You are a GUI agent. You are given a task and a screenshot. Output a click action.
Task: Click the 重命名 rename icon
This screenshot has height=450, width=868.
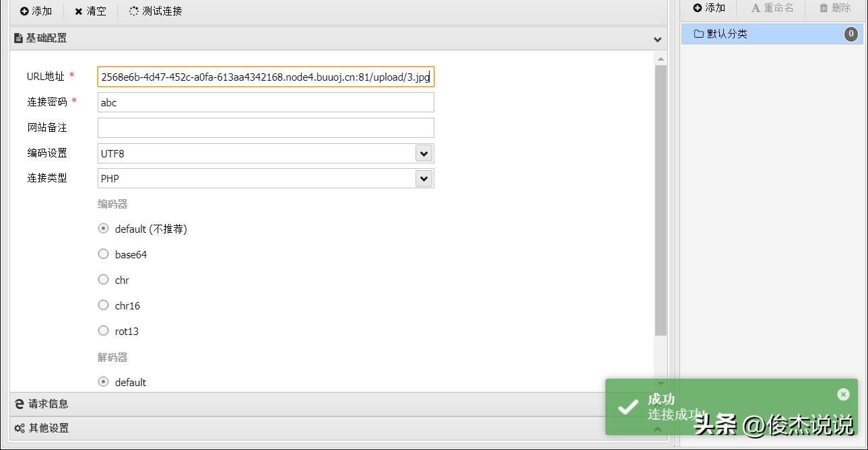coord(756,8)
